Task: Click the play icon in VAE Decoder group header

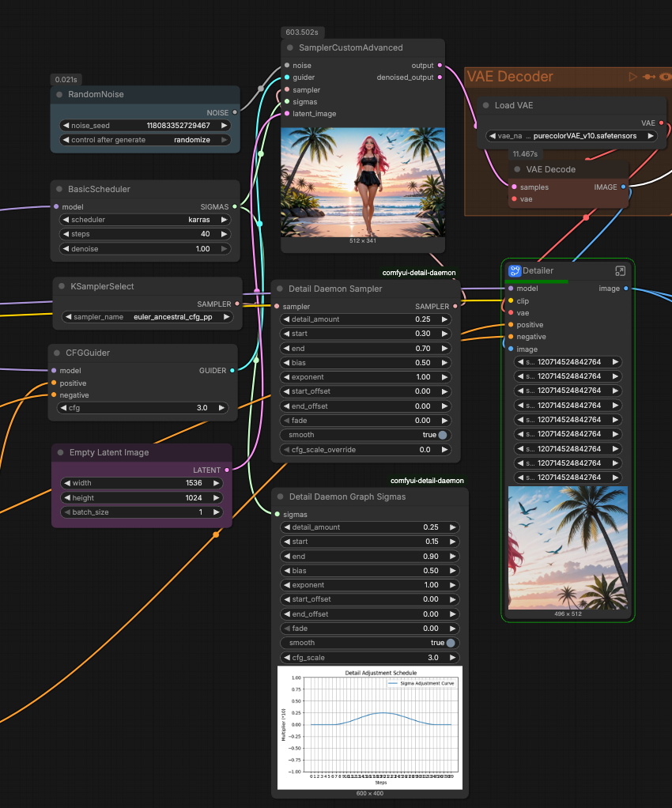Action: [x=632, y=77]
